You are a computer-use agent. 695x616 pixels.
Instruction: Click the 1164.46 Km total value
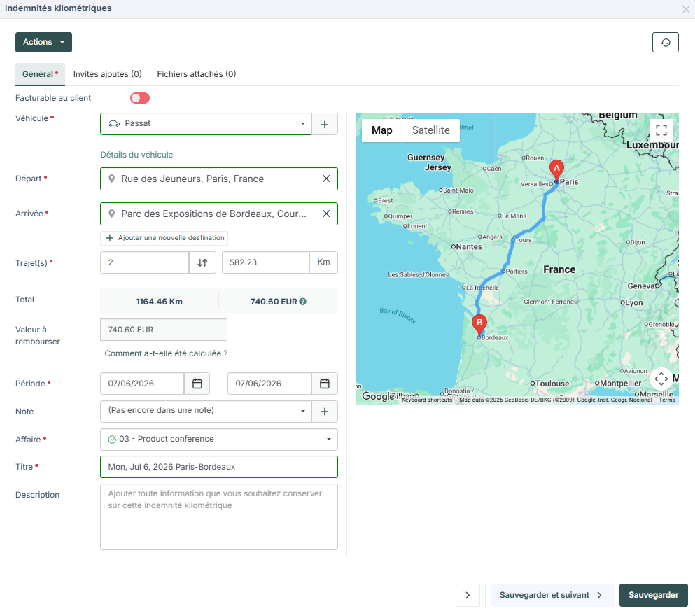coord(159,302)
